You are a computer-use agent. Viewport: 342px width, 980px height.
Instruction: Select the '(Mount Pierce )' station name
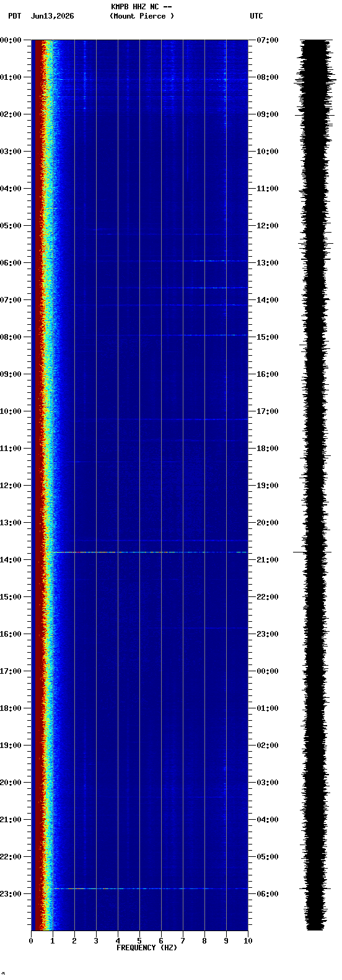[142, 16]
